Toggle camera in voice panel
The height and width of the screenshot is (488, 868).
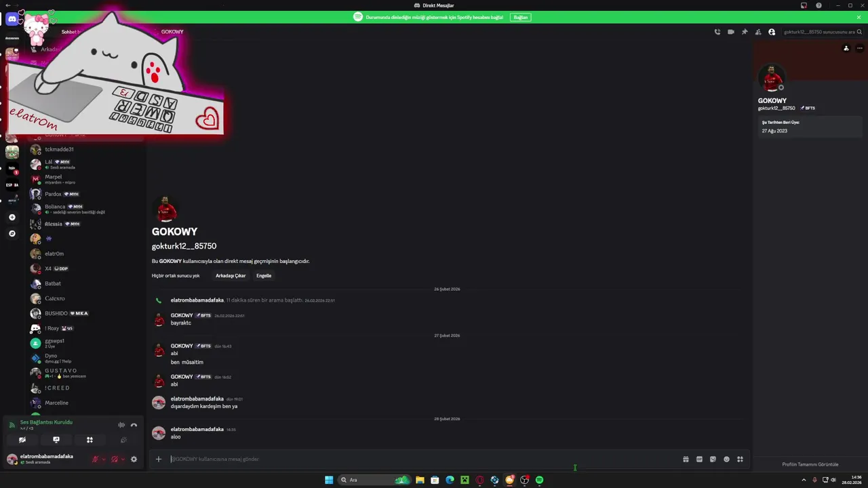pos(22,440)
